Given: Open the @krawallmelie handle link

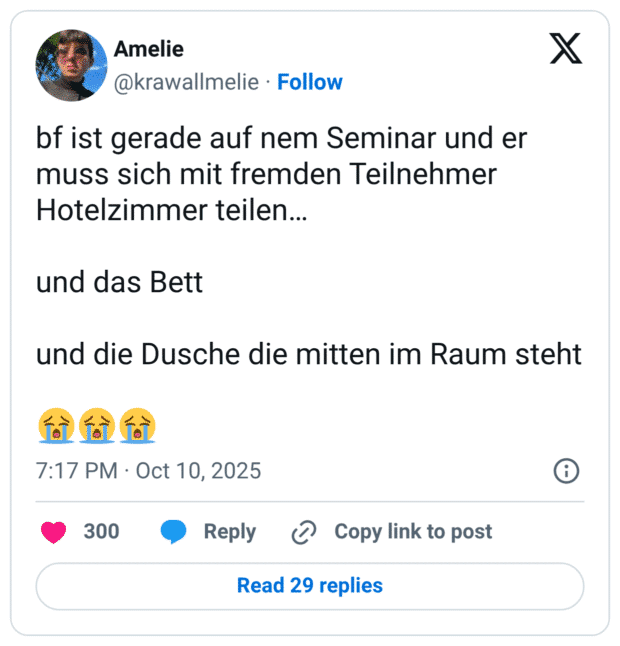Looking at the screenshot, I should tap(187, 82).
